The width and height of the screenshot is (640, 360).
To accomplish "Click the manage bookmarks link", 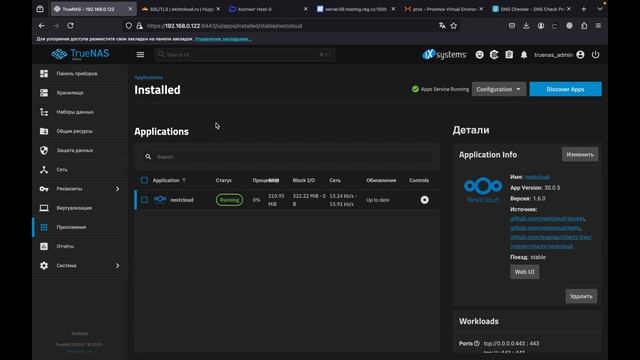I will (223, 39).
